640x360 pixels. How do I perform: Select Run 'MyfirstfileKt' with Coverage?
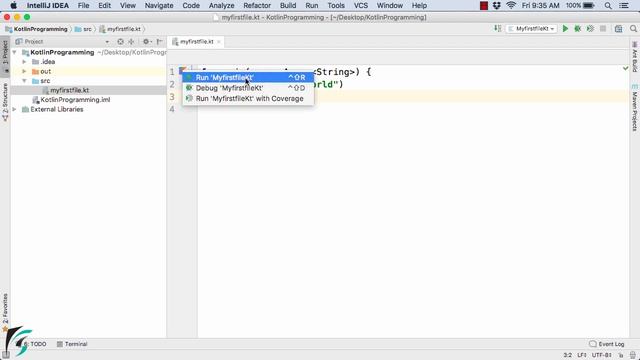(248, 99)
